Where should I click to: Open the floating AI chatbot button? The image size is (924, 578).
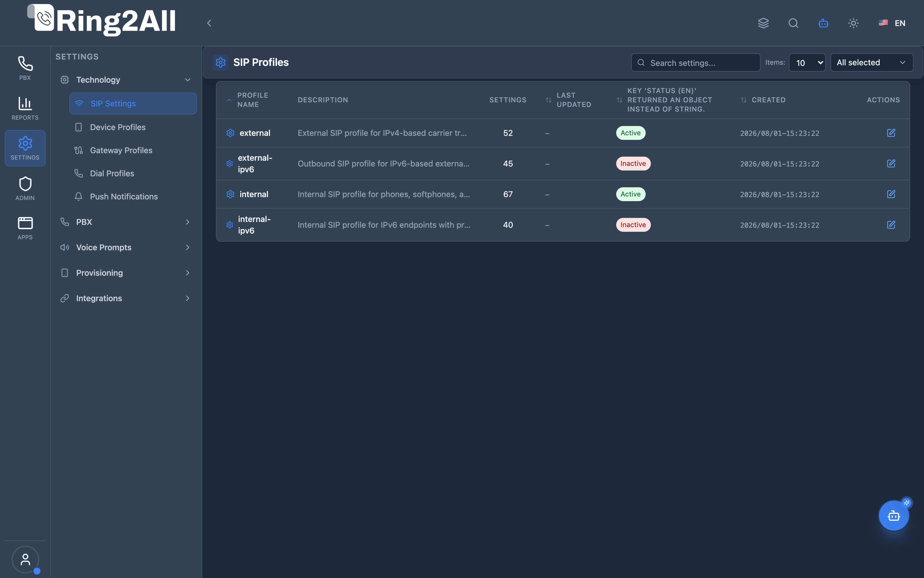tap(894, 516)
